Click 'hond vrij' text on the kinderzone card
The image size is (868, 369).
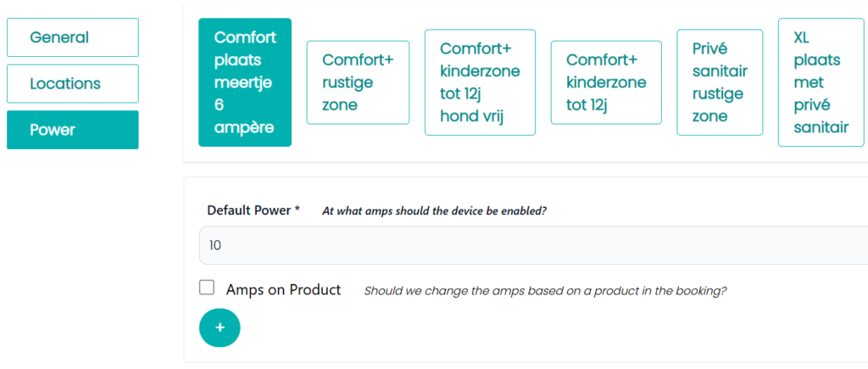point(471,116)
